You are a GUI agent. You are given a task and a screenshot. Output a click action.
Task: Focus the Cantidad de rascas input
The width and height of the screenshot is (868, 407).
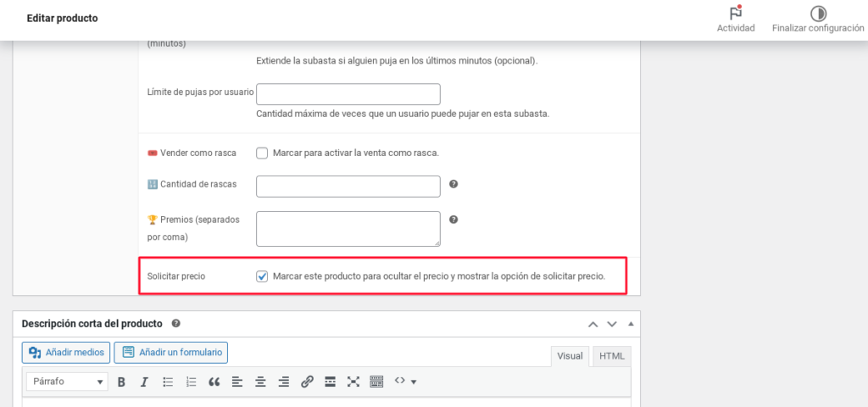pyautogui.click(x=348, y=186)
